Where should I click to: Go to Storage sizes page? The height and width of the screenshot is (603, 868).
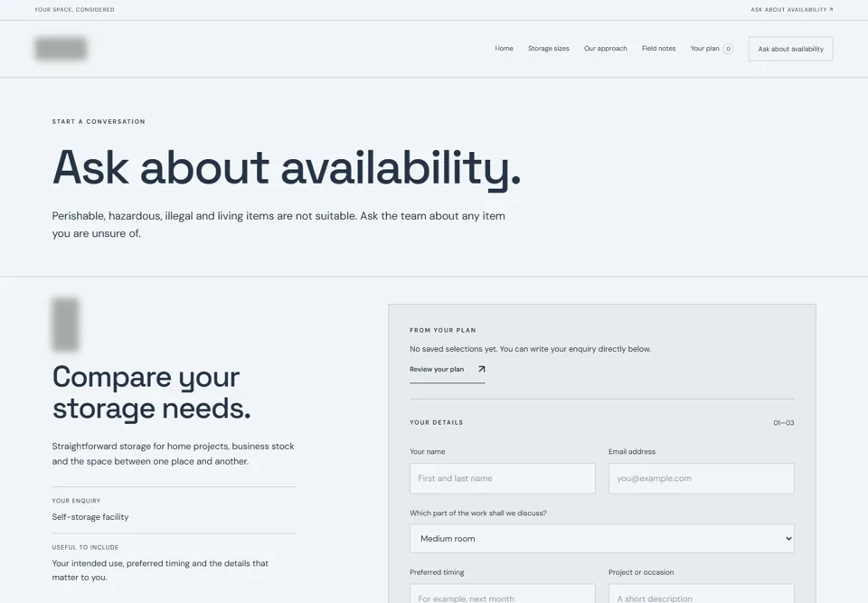(549, 49)
